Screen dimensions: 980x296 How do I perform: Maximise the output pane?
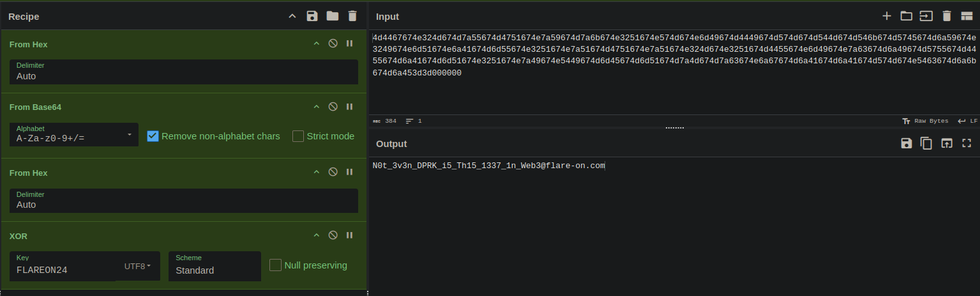(966, 143)
